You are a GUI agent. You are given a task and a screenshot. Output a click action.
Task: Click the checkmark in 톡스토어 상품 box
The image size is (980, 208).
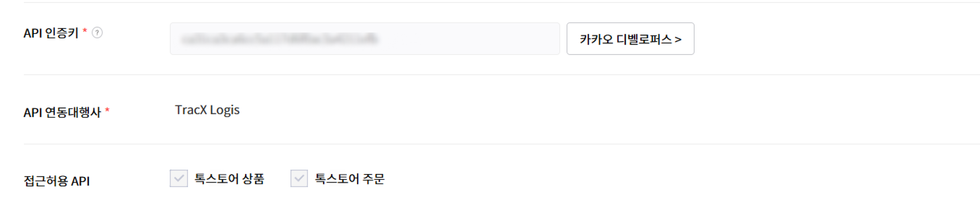tap(179, 178)
